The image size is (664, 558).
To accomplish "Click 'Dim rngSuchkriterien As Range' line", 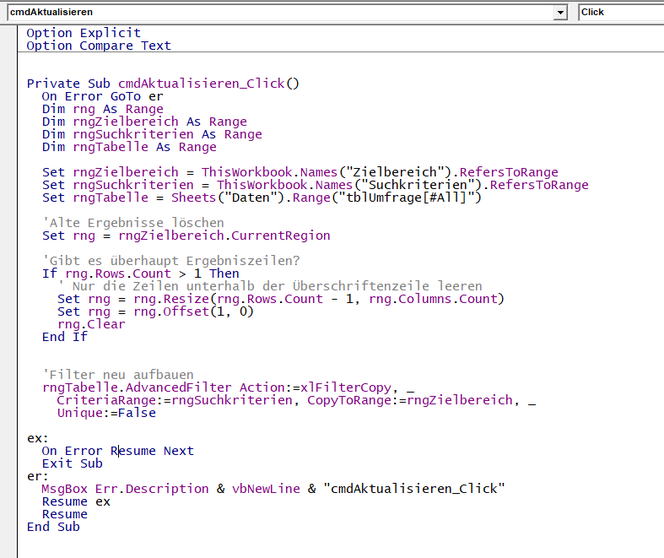I will (152, 134).
